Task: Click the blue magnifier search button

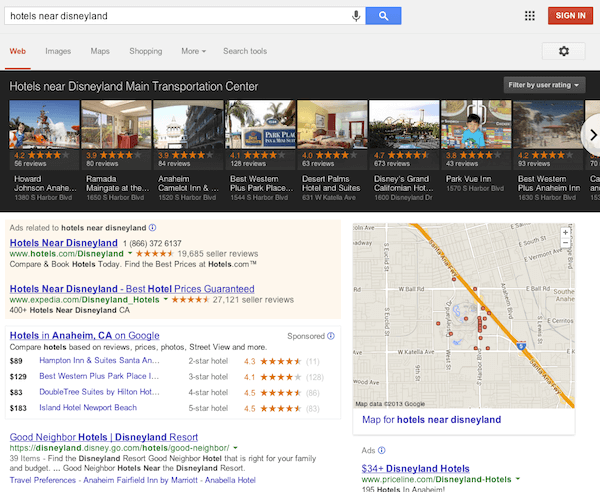Action: pyautogui.click(x=383, y=15)
